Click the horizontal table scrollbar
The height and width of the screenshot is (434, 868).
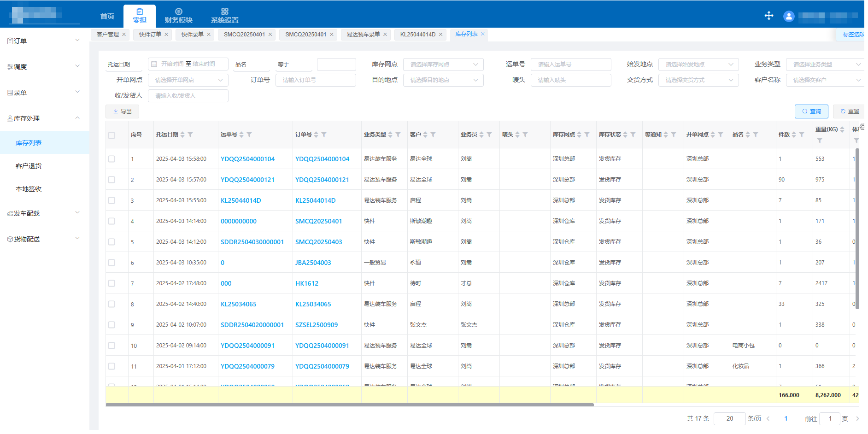(350, 405)
